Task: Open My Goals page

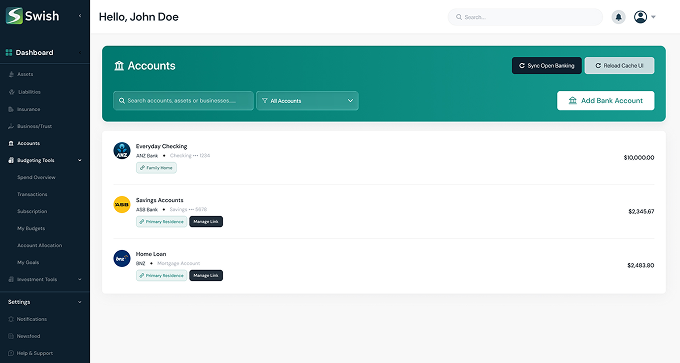Action: coord(28,262)
